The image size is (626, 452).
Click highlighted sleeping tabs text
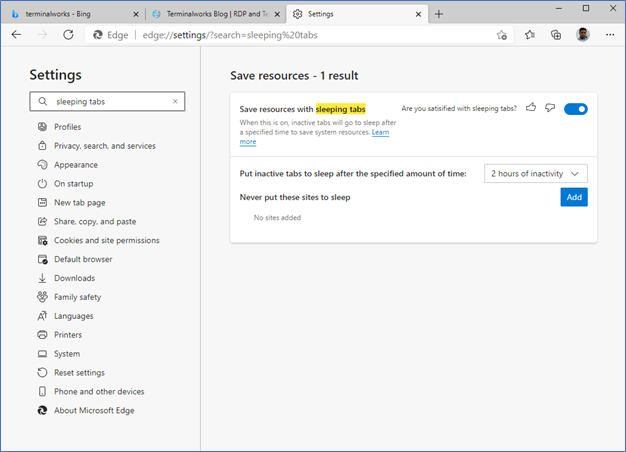click(x=341, y=109)
